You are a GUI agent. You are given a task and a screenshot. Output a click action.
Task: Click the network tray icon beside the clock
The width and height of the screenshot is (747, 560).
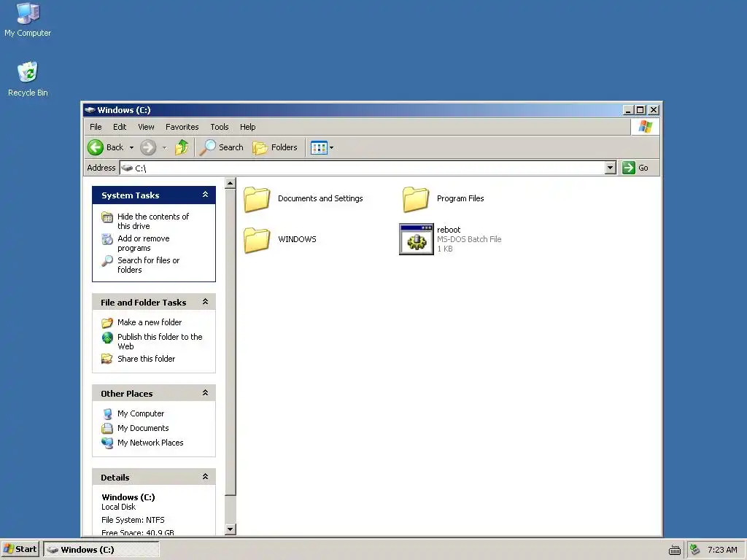coord(695,550)
